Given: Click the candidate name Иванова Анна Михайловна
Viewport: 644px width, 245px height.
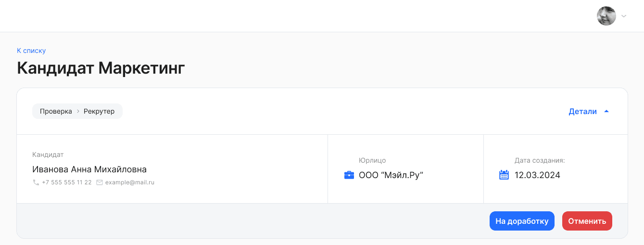Looking at the screenshot, I should click(89, 169).
